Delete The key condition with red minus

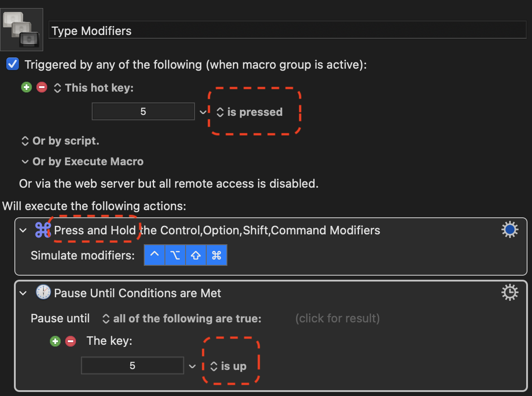71,341
